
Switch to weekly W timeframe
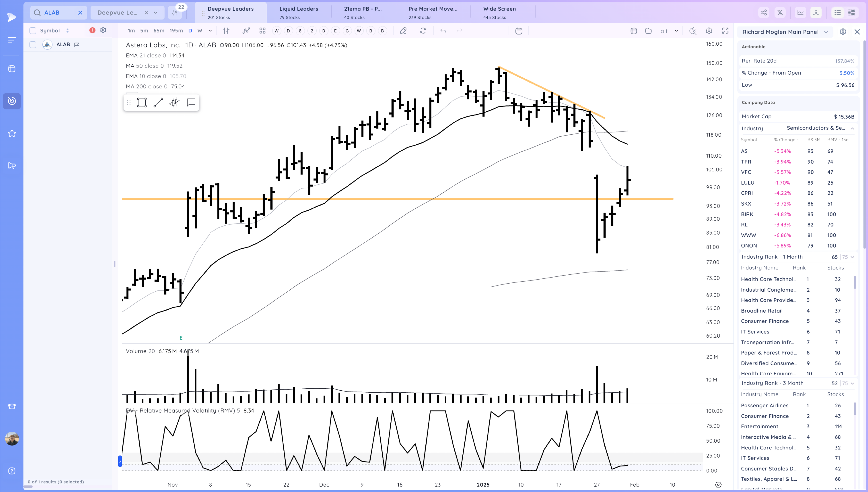[x=200, y=31]
